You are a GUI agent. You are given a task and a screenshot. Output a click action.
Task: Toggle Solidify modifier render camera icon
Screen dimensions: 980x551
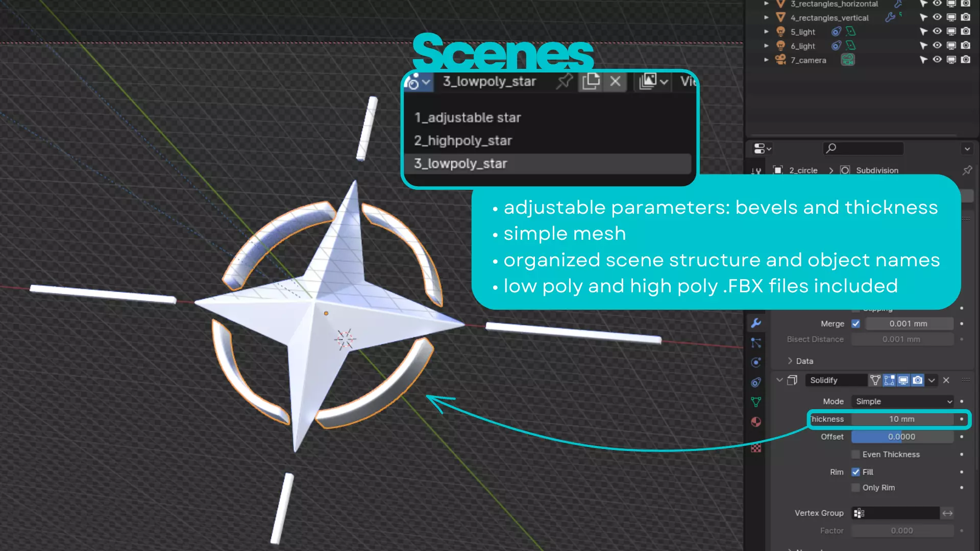917,380
